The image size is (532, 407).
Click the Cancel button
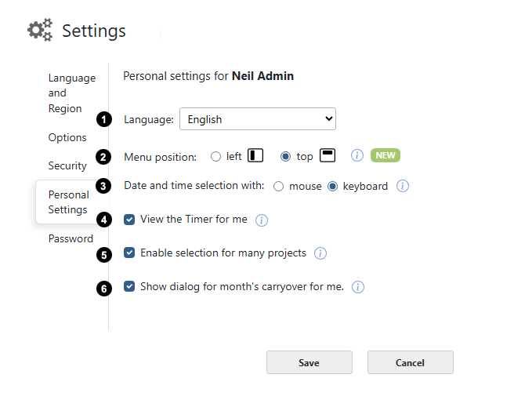tap(411, 362)
